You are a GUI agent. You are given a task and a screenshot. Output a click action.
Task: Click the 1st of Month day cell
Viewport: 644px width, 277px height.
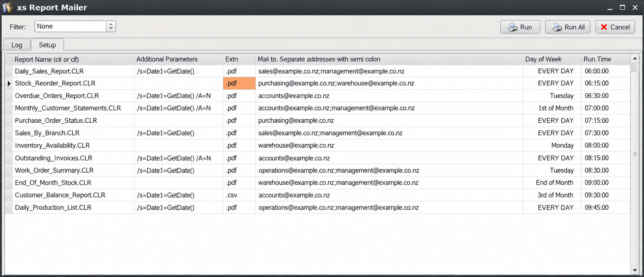click(x=552, y=108)
